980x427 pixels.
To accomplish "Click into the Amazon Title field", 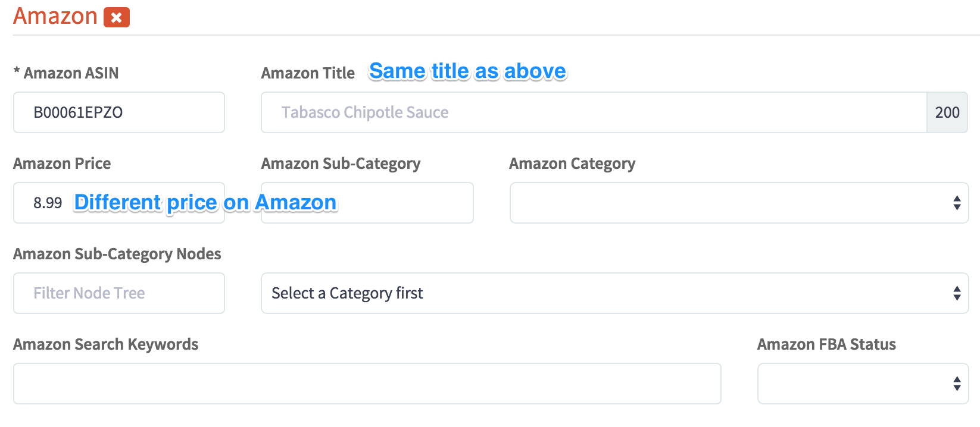I will 594,112.
